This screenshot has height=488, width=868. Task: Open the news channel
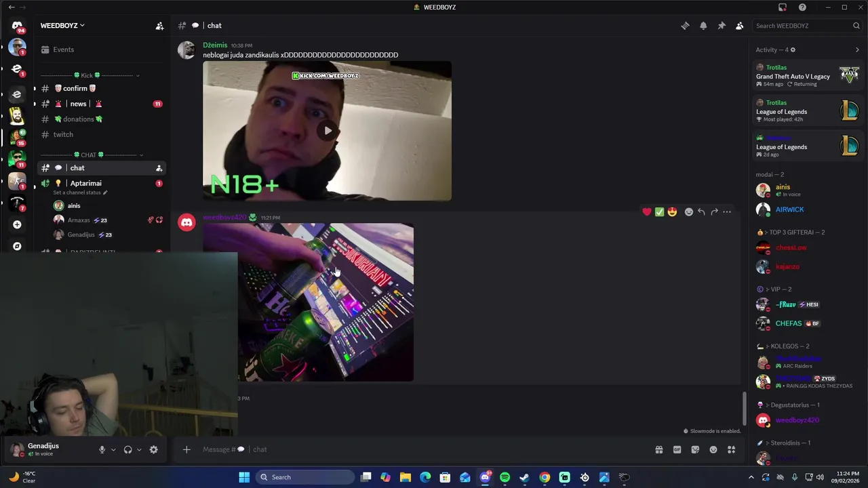click(x=78, y=104)
